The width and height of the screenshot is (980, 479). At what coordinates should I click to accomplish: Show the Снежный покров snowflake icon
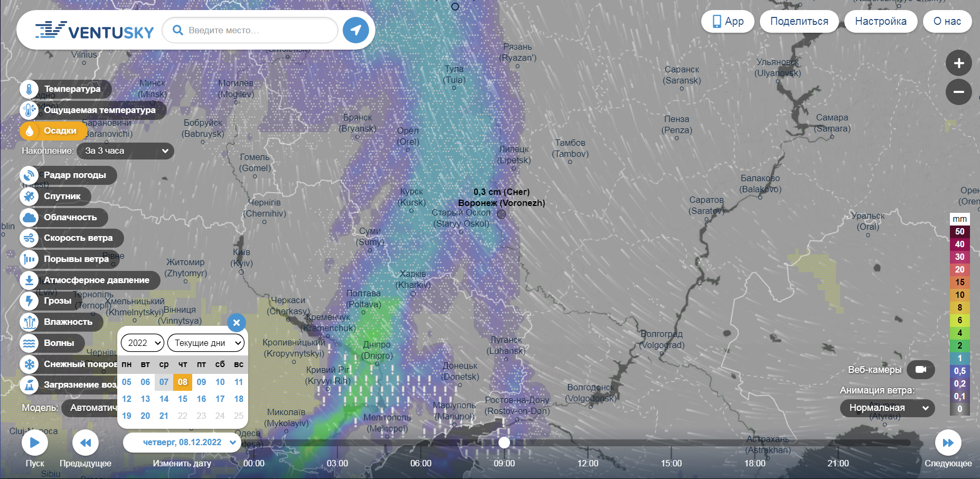[30, 364]
